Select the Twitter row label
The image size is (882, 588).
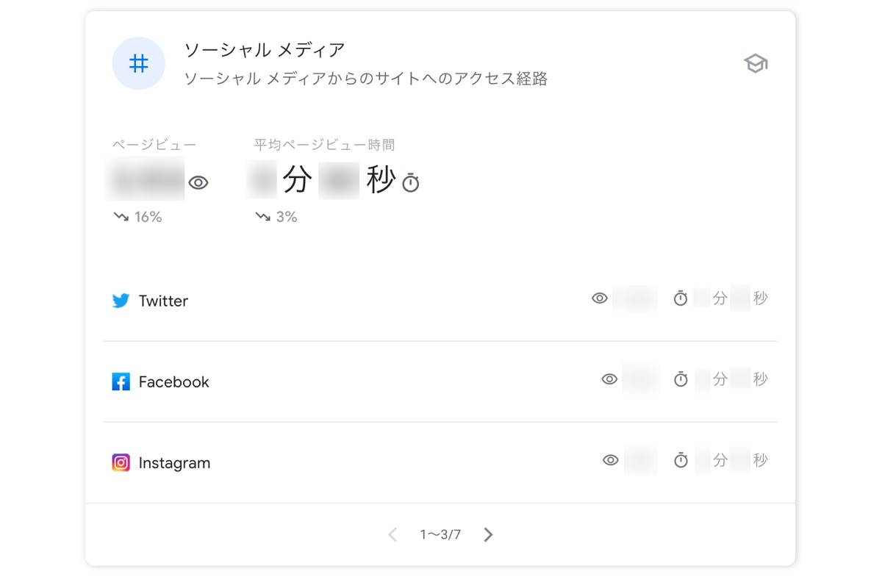[x=163, y=301]
